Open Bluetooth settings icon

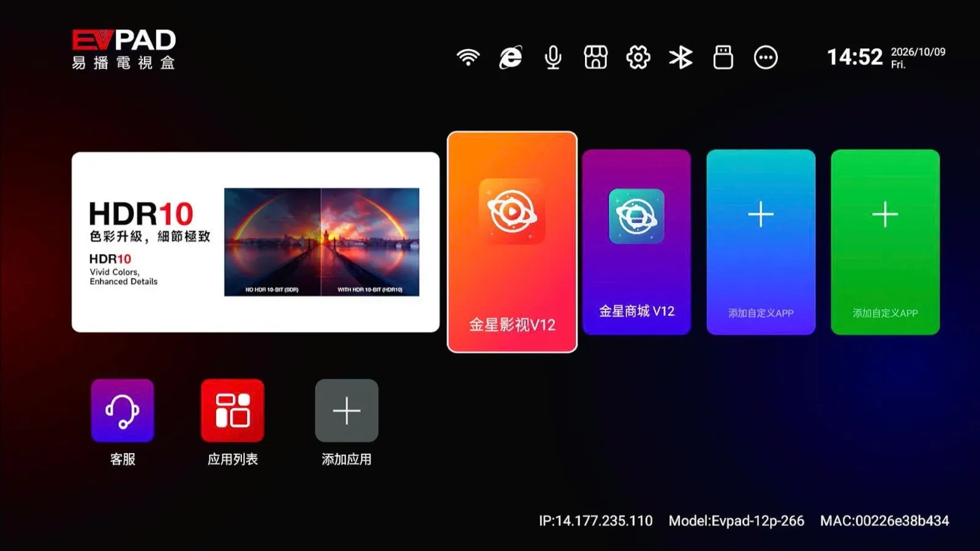680,58
